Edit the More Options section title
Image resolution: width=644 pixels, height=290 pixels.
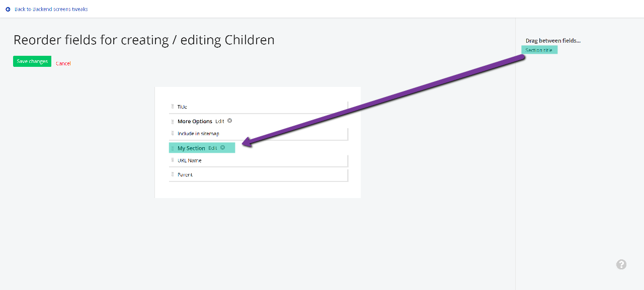pyautogui.click(x=220, y=121)
